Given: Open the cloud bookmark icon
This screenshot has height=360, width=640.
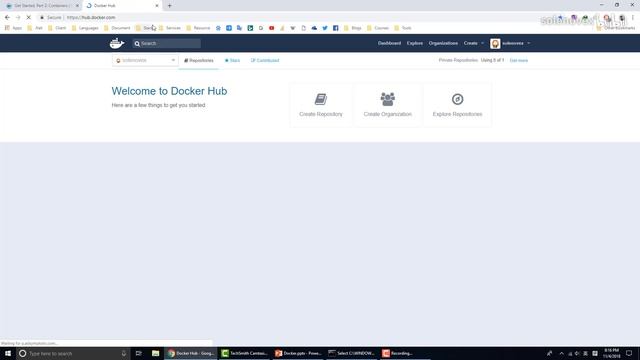Looking at the screenshot, I should point(314,28).
